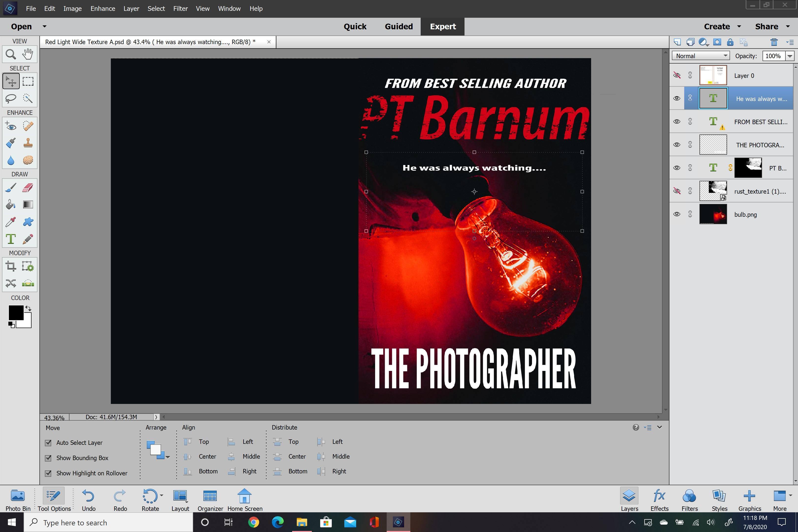Click the delete layer trash icon

pyautogui.click(x=774, y=42)
